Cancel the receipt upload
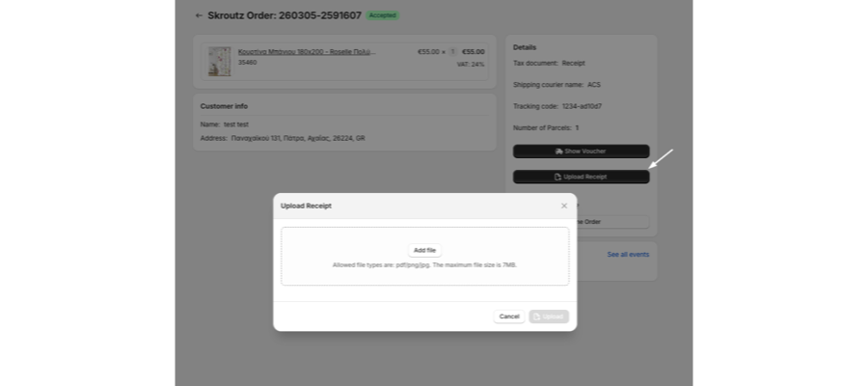Viewport: 868px width, 386px height. [x=509, y=317]
